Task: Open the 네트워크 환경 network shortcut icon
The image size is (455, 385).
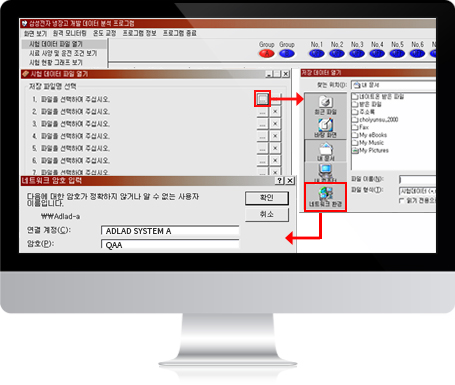Action: (x=325, y=197)
